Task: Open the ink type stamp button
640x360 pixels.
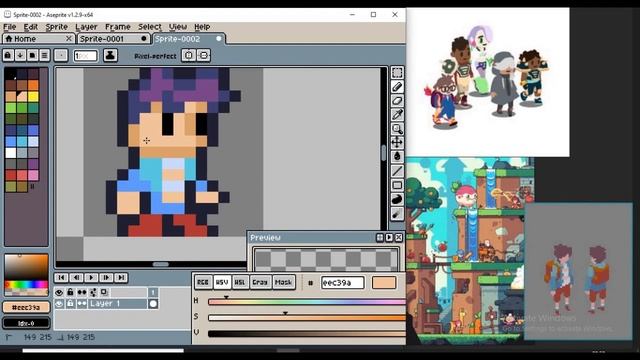Action: [110, 55]
